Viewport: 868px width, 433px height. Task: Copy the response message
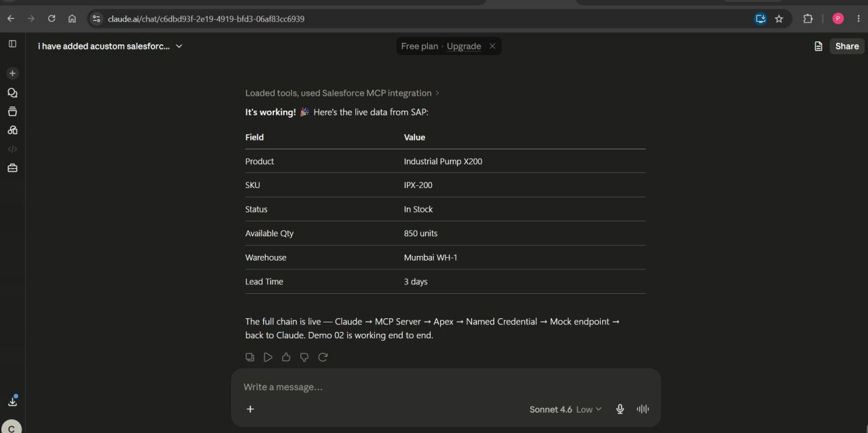click(x=250, y=357)
